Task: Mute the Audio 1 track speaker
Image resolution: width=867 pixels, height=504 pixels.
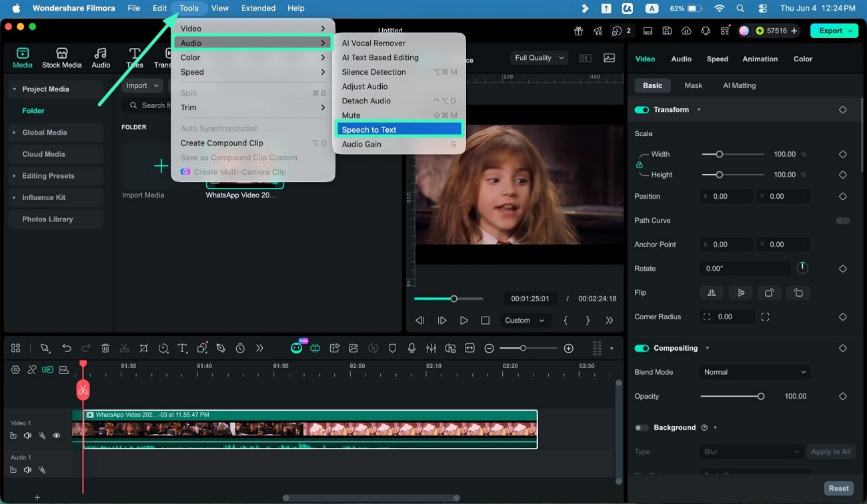Action: pos(28,470)
